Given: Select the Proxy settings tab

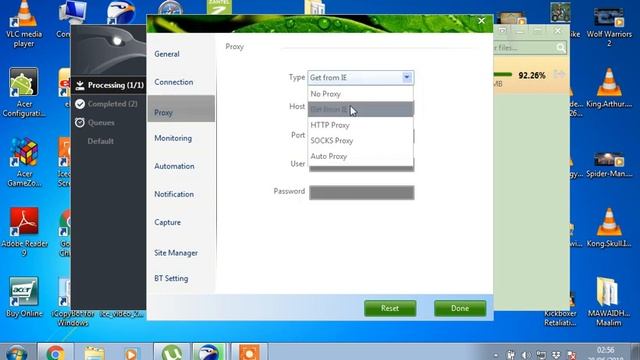Looking at the screenshot, I should [181, 109].
